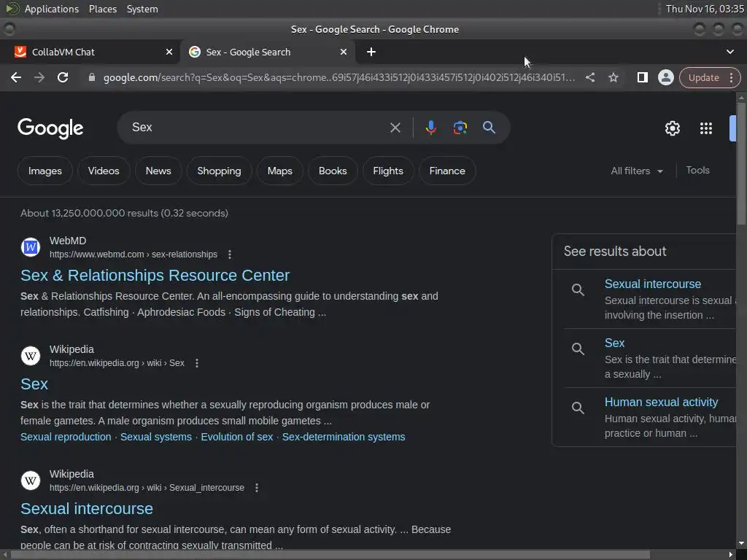The height and width of the screenshot is (560, 747).
Task: Open Sexual intercourse in See results about
Action: [653, 284]
